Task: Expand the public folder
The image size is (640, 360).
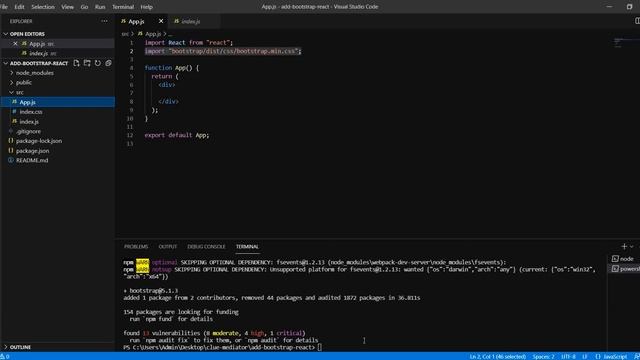Action: coord(24,82)
